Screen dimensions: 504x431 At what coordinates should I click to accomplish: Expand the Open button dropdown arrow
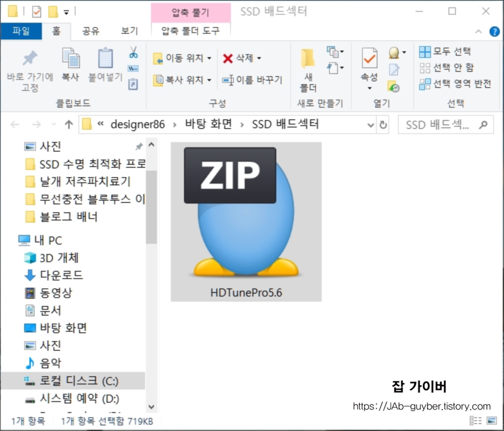click(x=404, y=52)
